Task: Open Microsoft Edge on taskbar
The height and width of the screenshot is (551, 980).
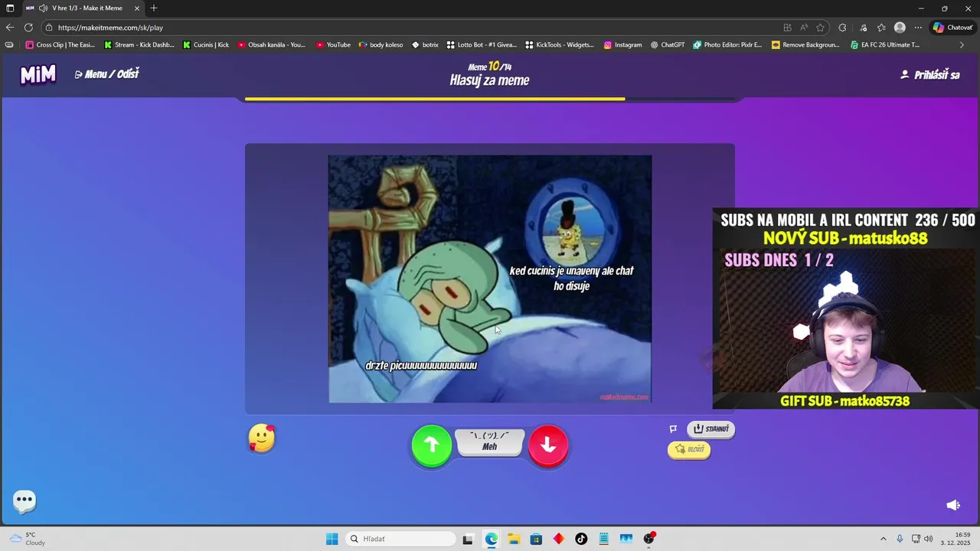Action: tap(491, 539)
